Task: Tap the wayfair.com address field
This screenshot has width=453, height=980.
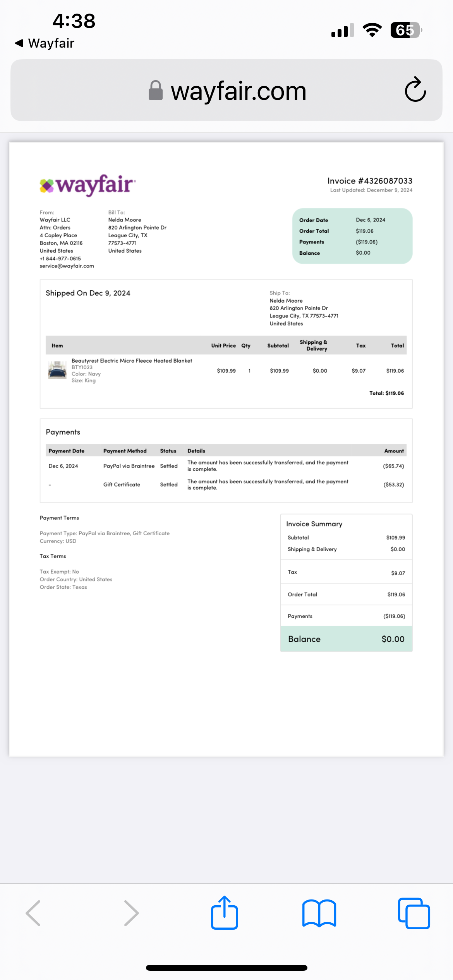Action: pos(226,90)
